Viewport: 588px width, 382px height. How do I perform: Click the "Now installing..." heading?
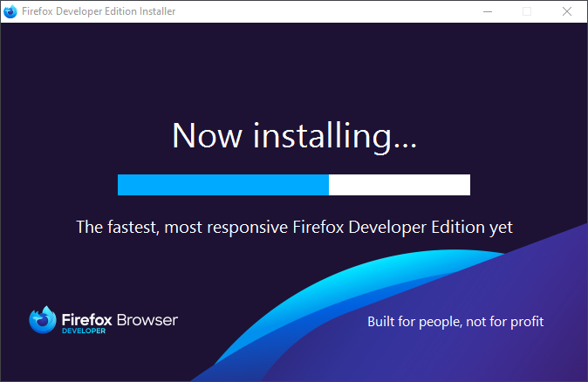pos(294,136)
